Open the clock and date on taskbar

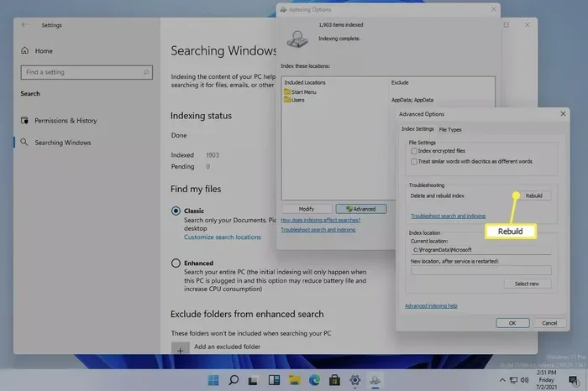546,380
